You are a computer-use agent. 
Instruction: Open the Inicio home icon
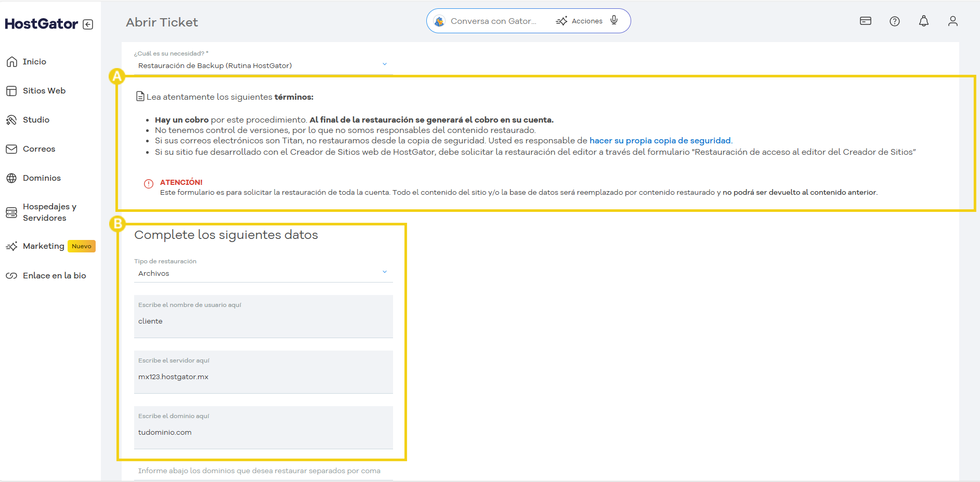point(12,61)
